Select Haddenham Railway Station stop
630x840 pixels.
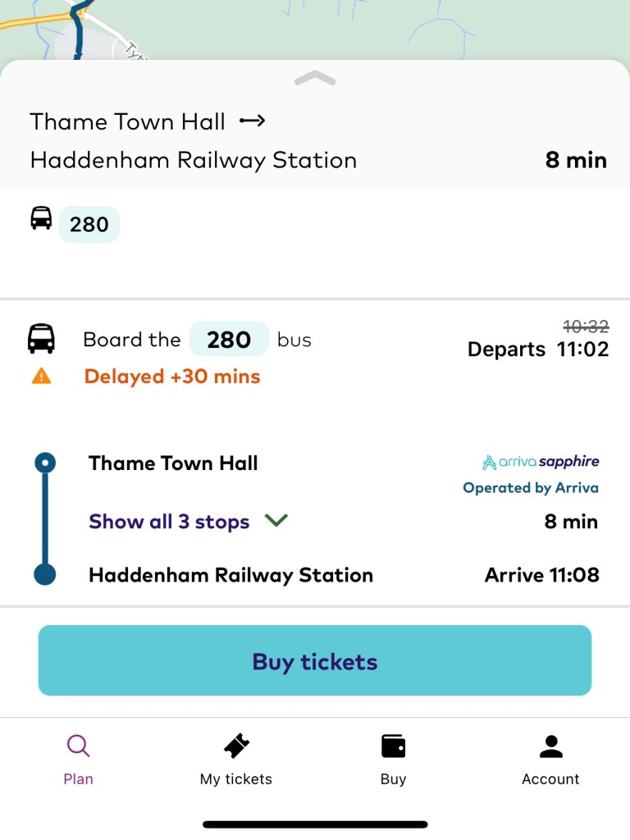(x=231, y=575)
